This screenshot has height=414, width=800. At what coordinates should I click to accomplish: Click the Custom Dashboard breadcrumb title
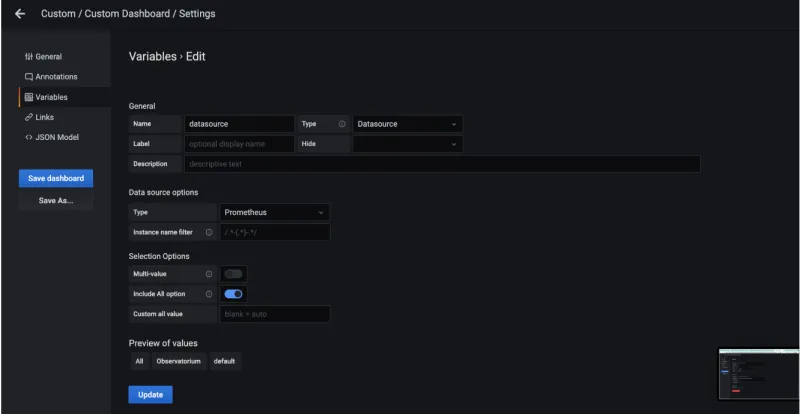pos(127,14)
